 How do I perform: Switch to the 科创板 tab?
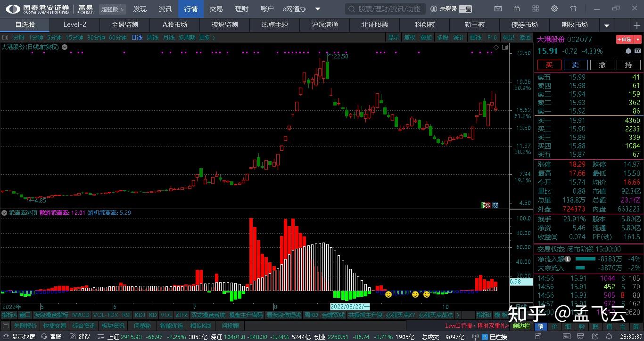click(x=425, y=25)
